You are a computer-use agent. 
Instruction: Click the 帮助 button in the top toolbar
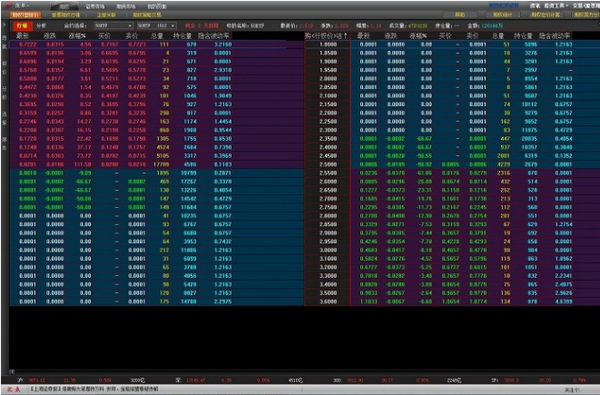pos(460,15)
